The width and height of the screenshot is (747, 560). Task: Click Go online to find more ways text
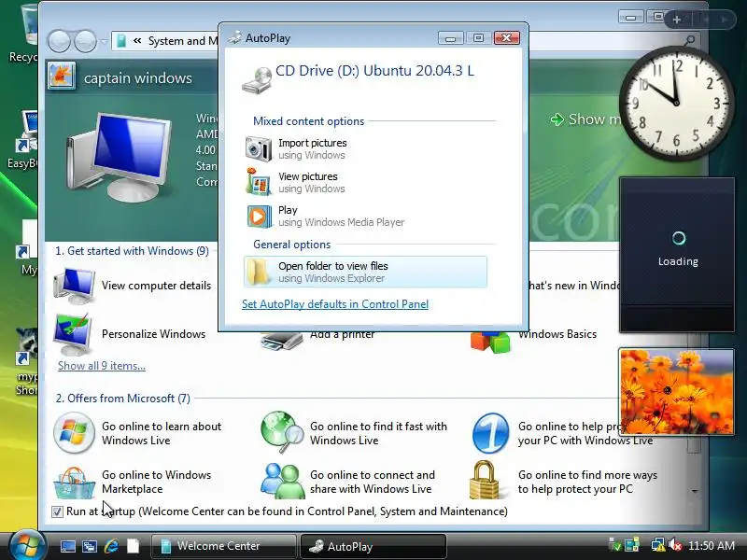coord(587,482)
